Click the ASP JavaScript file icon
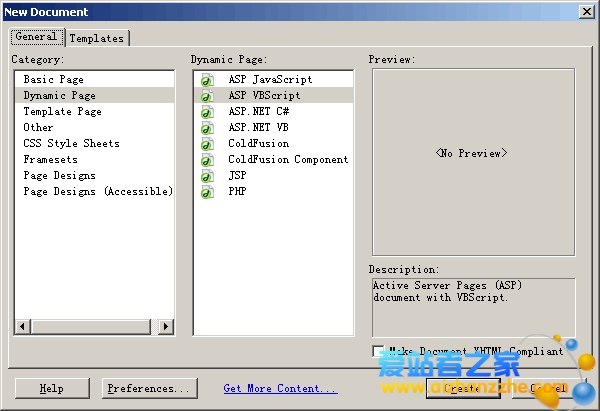The height and width of the screenshot is (411, 600). [x=207, y=80]
